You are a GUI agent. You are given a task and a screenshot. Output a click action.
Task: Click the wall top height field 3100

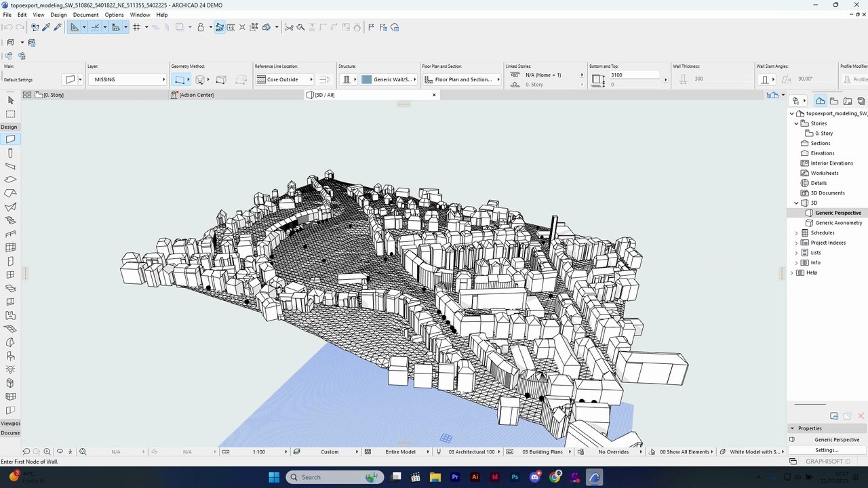[633, 75]
